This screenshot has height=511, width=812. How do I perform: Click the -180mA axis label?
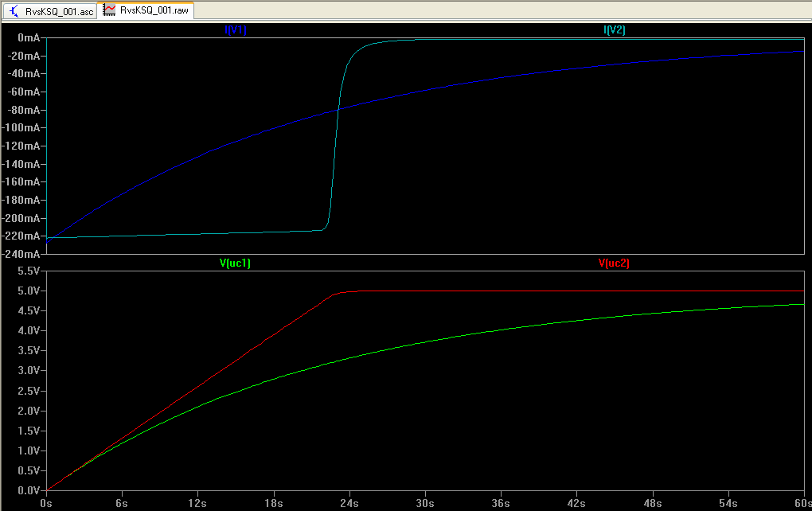tap(21, 200)
